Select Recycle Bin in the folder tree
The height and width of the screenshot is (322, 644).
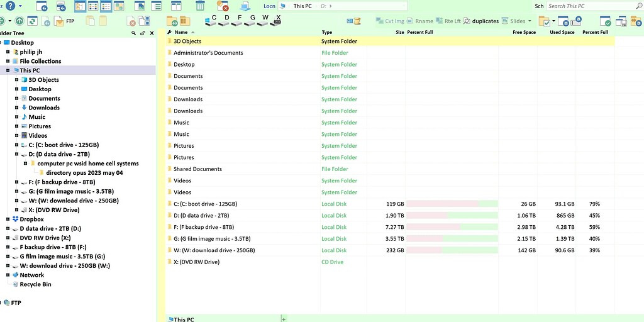[x=35, y=284]
